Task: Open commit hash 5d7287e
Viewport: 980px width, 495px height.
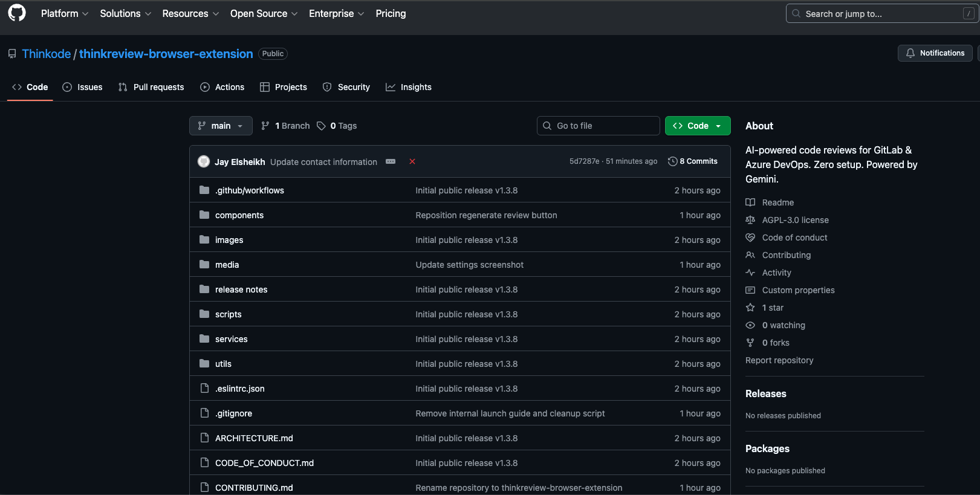Action: click(585, 161)
